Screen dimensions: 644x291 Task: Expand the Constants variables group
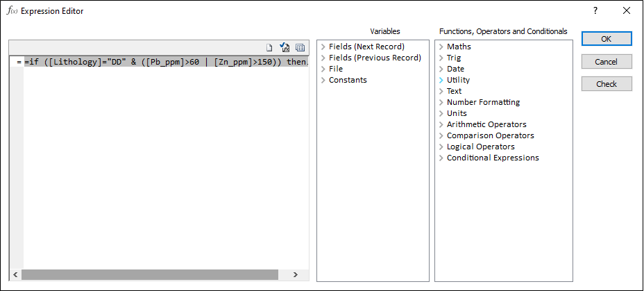point(323,80)
